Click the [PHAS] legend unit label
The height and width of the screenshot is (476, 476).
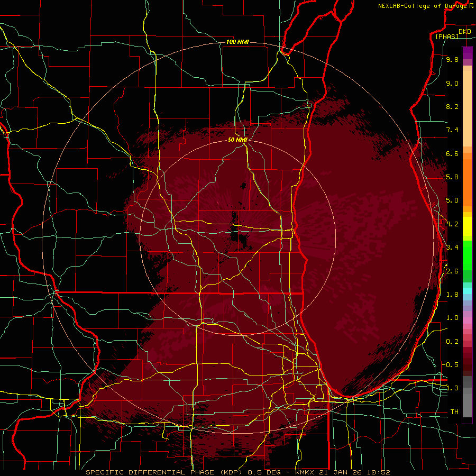click(447, 36)
